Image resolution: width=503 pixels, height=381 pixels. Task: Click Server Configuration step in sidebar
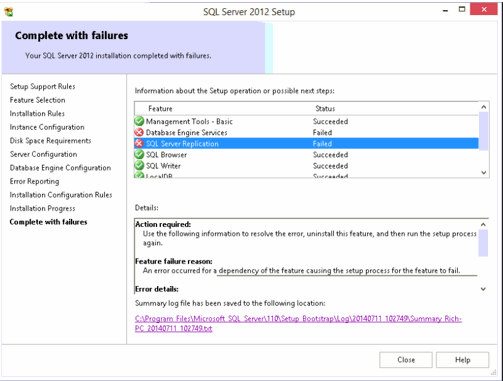(x=43, y=154)
